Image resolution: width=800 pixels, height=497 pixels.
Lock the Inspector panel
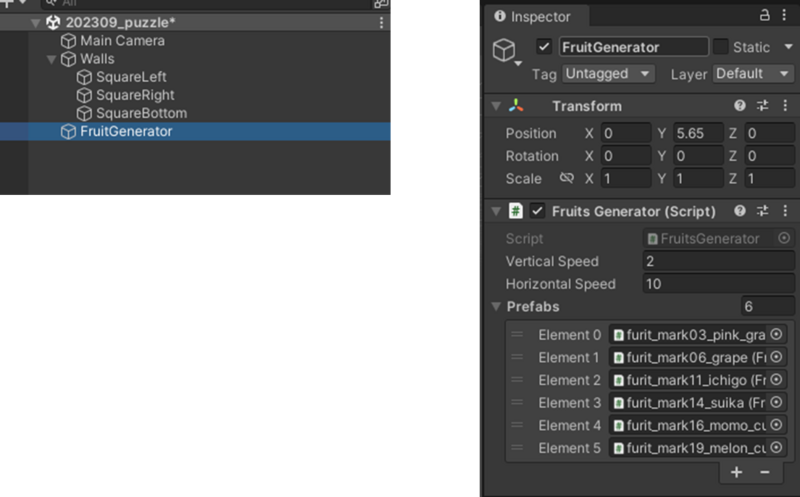(764, 15)
